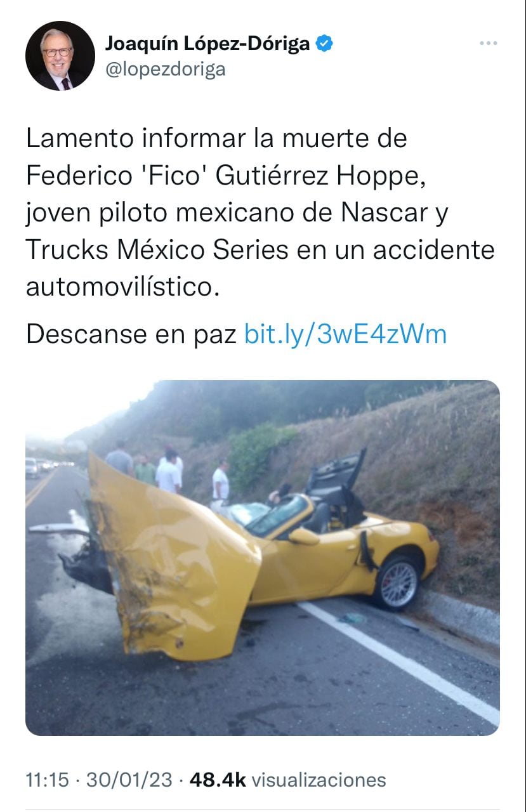Open the three-dot more options menu
526x812 pixels.
pos(488,43)
